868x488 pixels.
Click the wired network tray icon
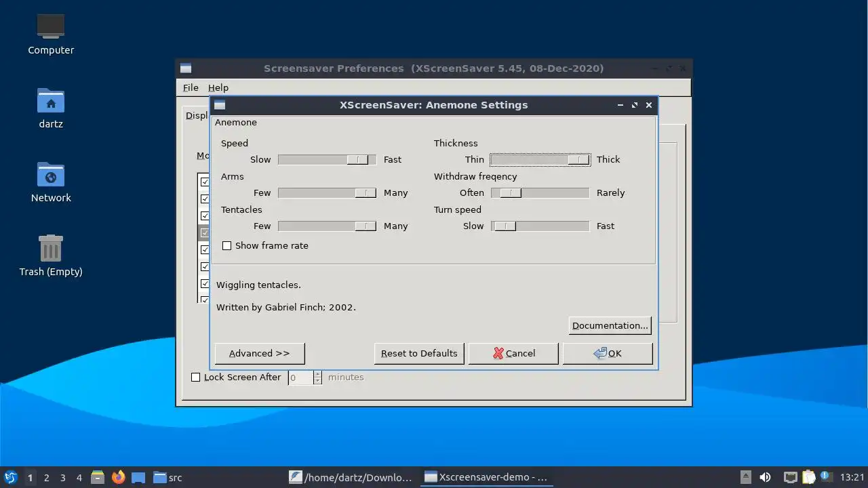[x=790, y=477]
